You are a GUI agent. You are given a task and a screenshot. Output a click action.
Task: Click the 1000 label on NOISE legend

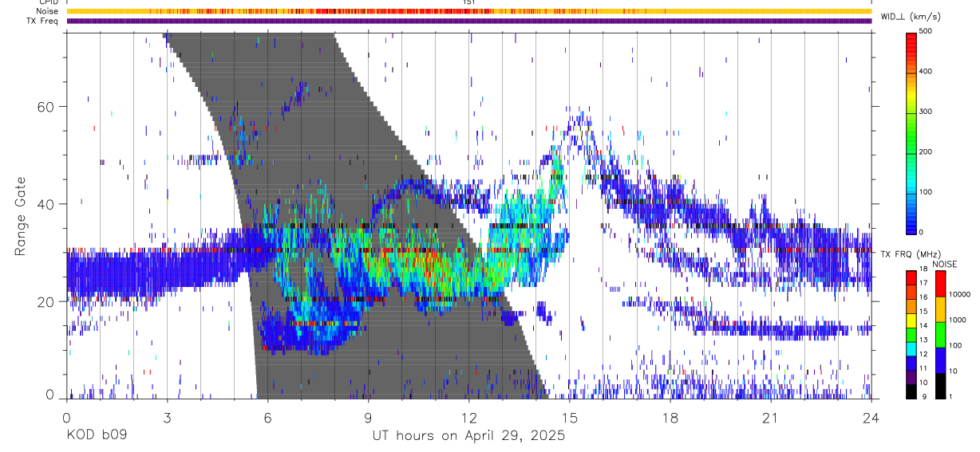[957, 320]
